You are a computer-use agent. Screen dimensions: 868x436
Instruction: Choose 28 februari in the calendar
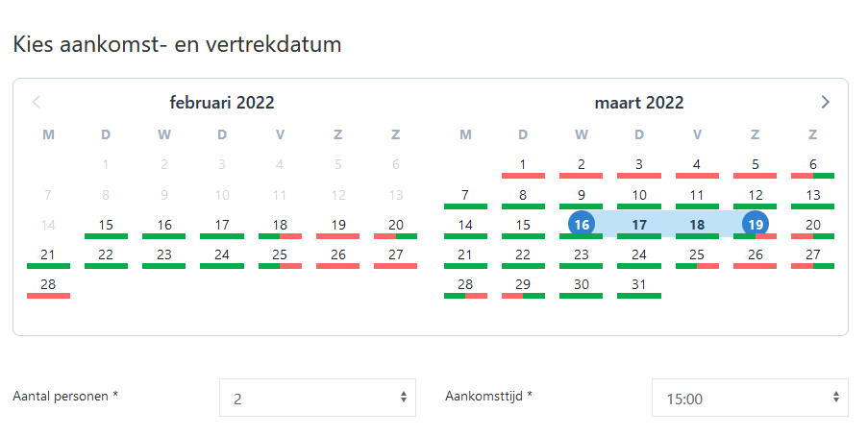(x=48, y=284)
